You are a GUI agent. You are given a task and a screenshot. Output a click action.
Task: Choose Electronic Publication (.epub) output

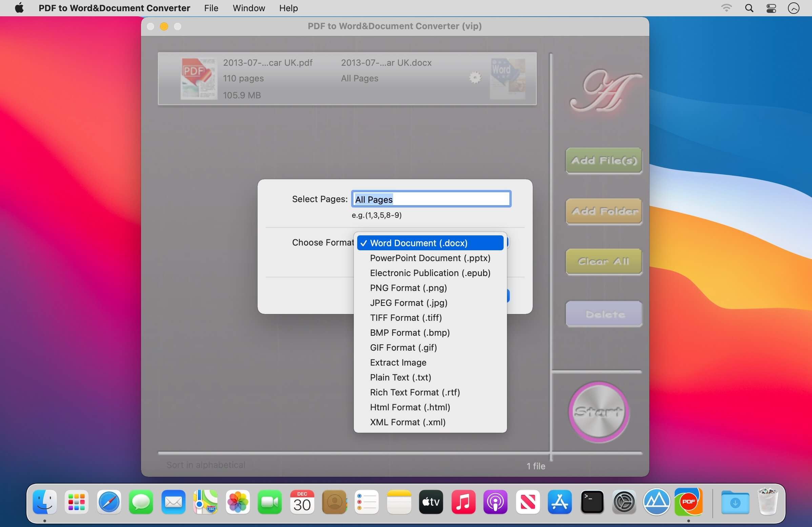coord(430,273)
